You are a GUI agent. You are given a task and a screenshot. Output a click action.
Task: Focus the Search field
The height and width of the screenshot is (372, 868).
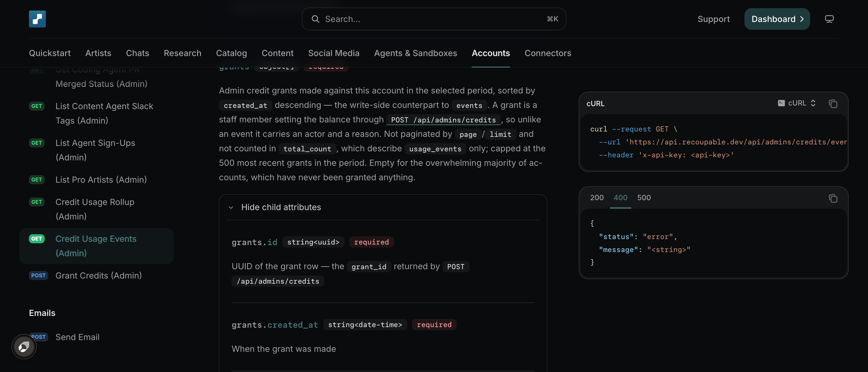point(434,19)
